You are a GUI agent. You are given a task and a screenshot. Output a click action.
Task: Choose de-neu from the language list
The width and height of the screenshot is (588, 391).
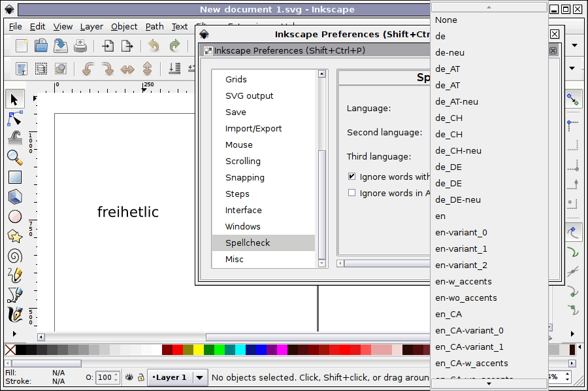point(489,52)
